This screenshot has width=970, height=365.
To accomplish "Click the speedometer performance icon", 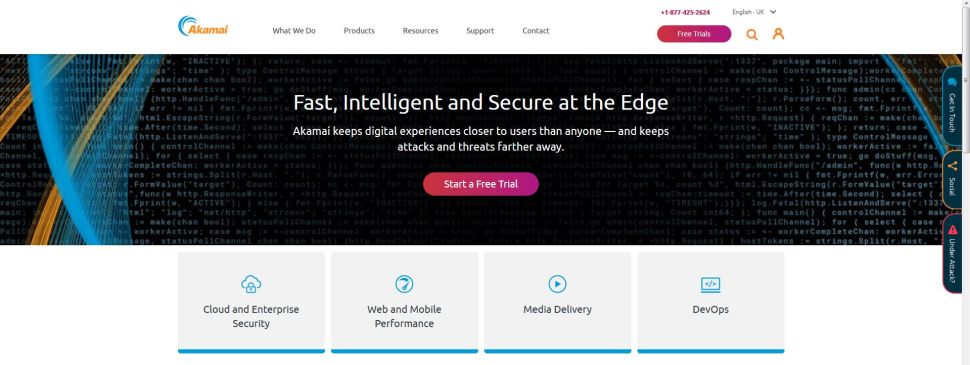I will [x=404, y=284].
